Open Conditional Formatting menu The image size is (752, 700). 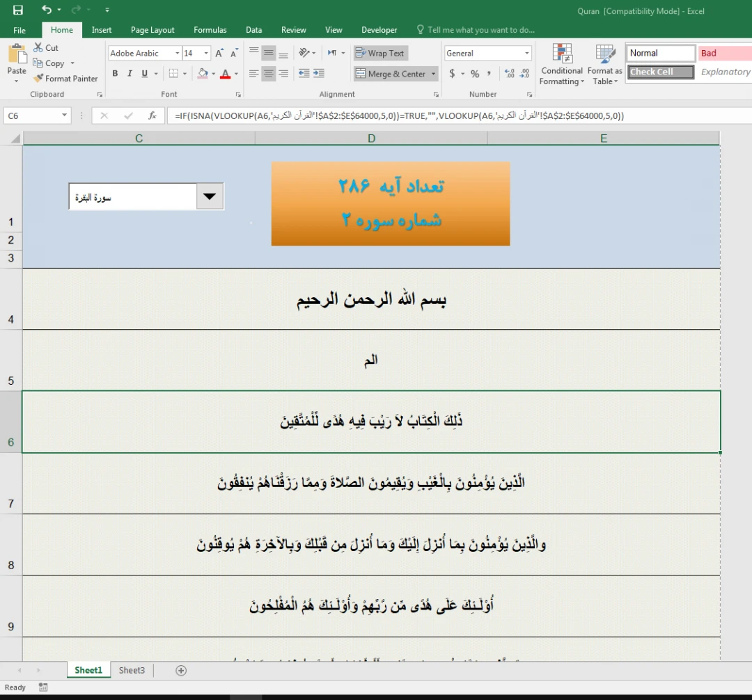coord(561,66)
